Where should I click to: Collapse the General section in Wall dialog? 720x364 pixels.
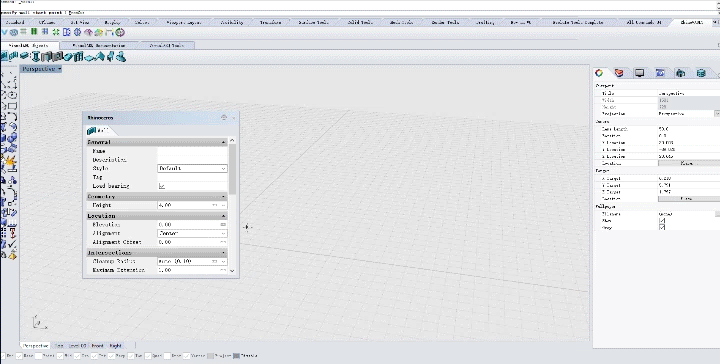click(224, 142)
